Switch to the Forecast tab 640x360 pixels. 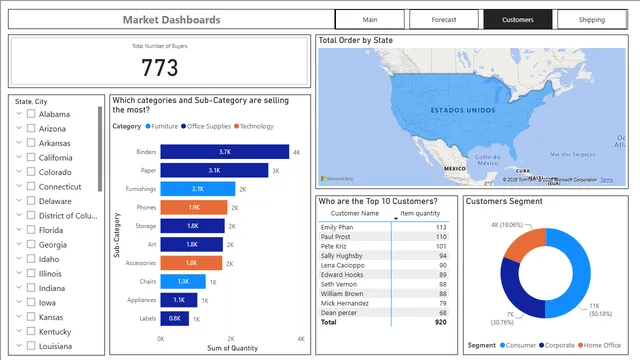(444, 20)
